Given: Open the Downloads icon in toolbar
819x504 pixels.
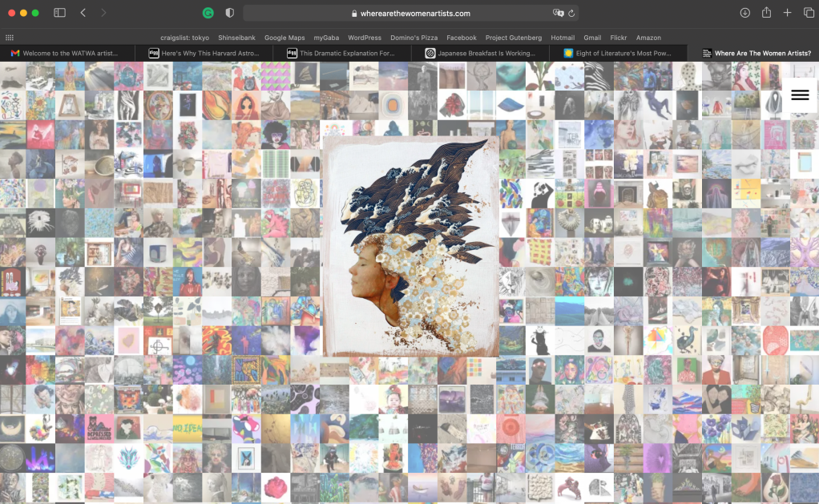Looking at the screenshot, I should (x=744, y=13).
